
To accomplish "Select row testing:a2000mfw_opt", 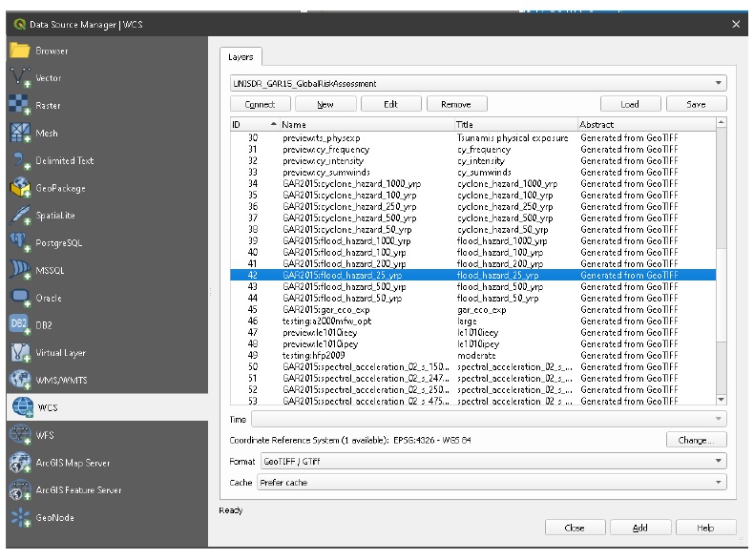I will [473, 321].
